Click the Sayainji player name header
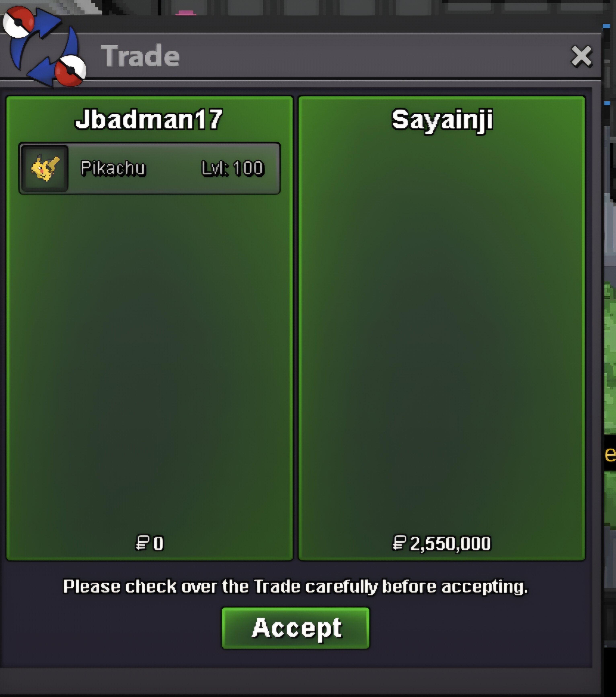Viewport: 616px width, 697px height. point(442,120)
